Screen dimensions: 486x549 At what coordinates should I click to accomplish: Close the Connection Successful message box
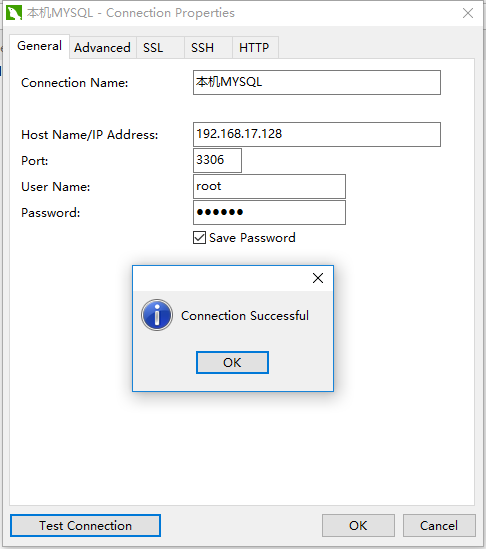318,278
